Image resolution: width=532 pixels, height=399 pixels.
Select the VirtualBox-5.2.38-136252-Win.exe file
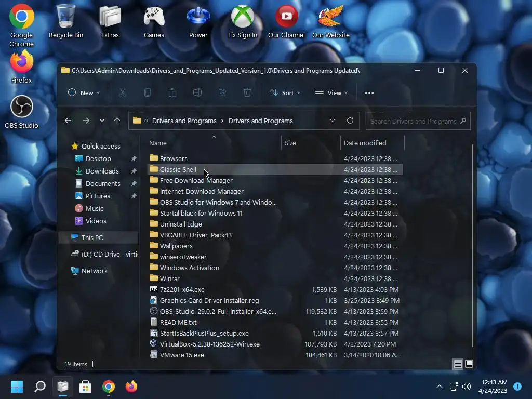click(275, 344)
